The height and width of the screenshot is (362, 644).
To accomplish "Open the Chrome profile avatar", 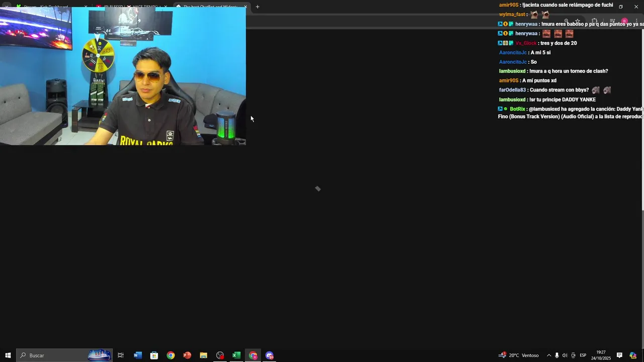I will [x=624, y=21].
